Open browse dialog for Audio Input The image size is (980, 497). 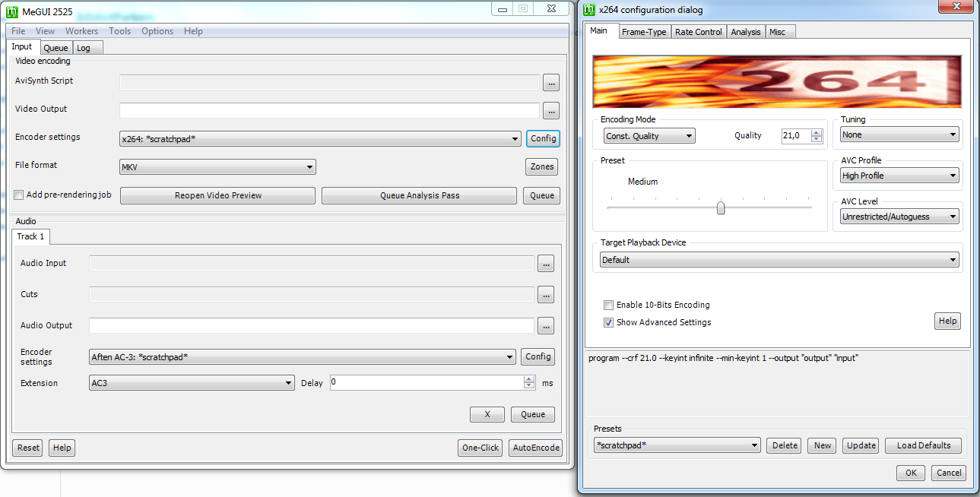[x=546, y=264]
